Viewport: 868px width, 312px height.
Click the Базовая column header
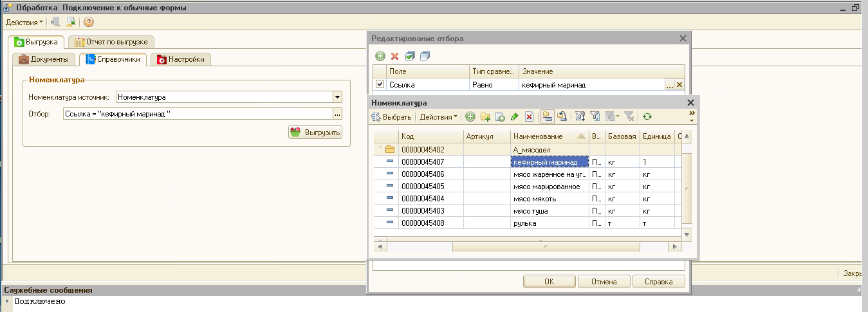(622, 136)
